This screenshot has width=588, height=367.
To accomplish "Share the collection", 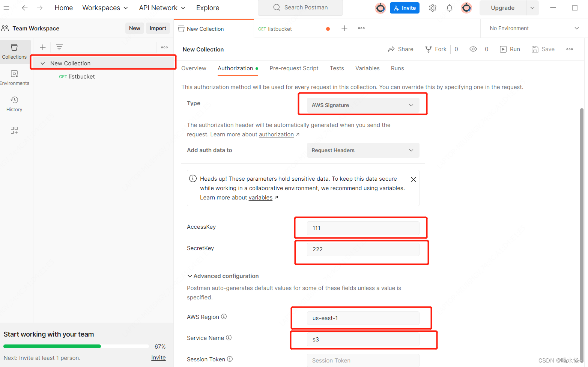I will tap(400, 49).
